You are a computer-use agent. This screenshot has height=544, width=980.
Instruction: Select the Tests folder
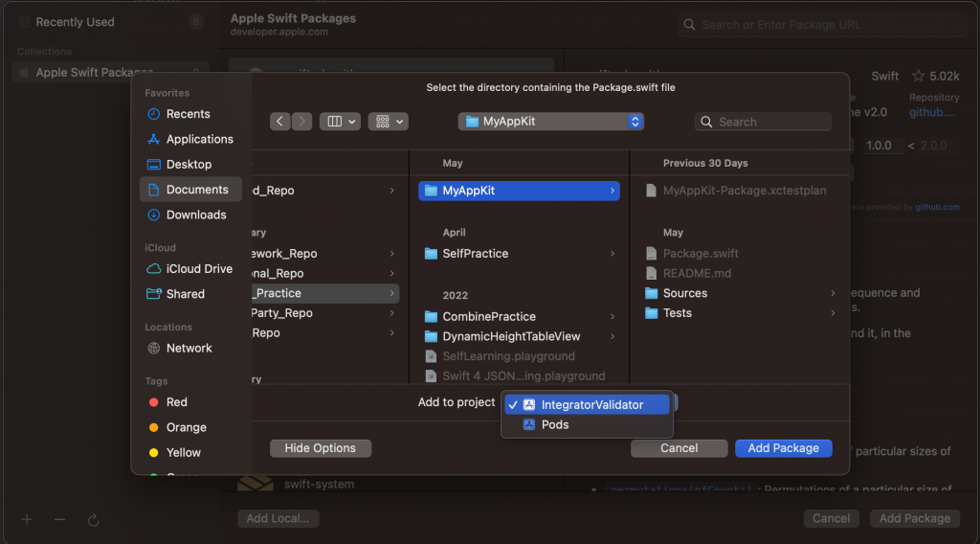pos(739,313)
